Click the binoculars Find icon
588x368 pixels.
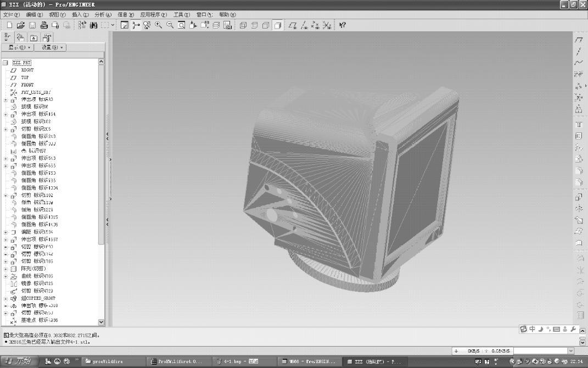point(94,25)
